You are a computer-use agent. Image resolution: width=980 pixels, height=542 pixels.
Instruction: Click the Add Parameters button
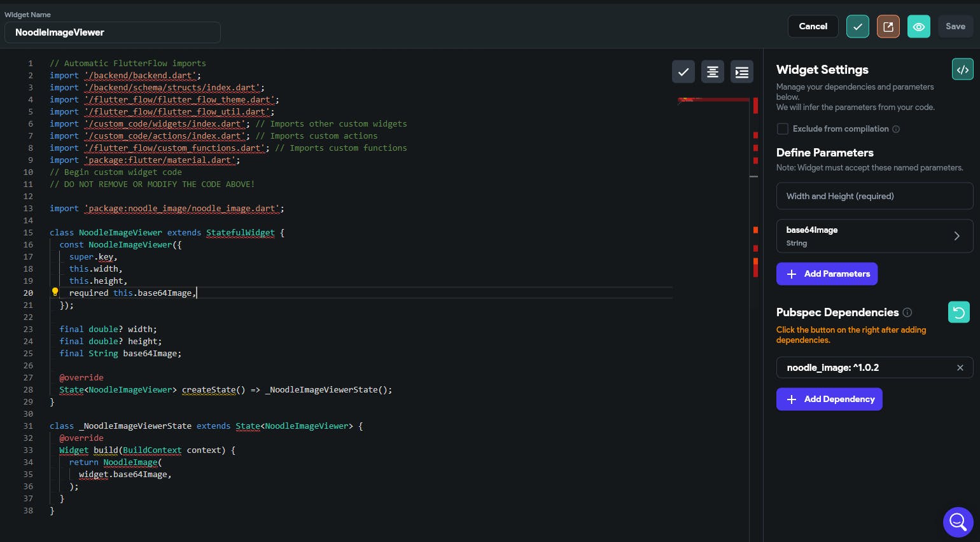[x=827, y=274]
